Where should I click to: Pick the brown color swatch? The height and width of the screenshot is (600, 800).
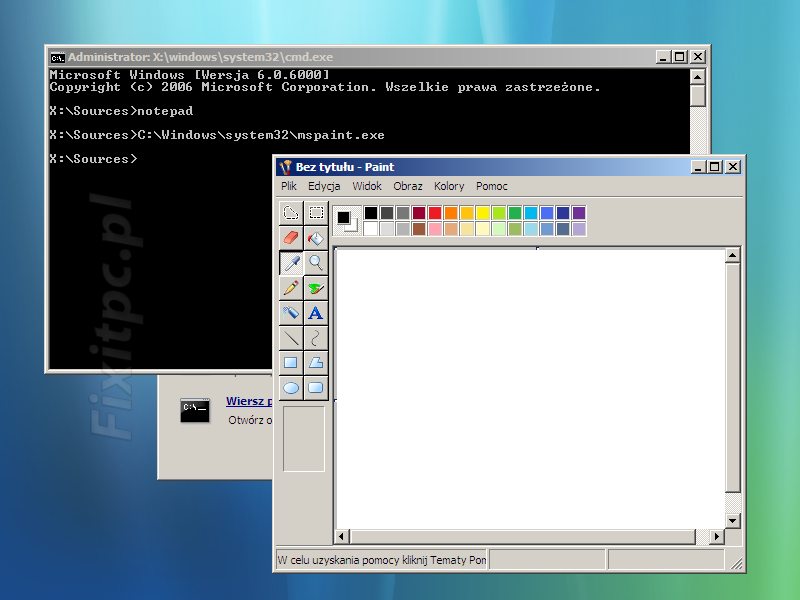tap(419, 229)
